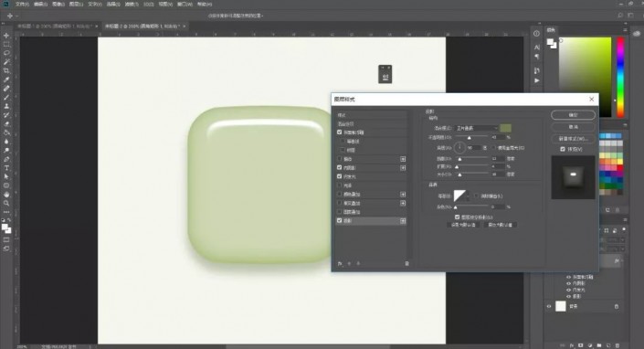
Task: Select the Horizontal Type tool
Action: click(x=6, y=168)
